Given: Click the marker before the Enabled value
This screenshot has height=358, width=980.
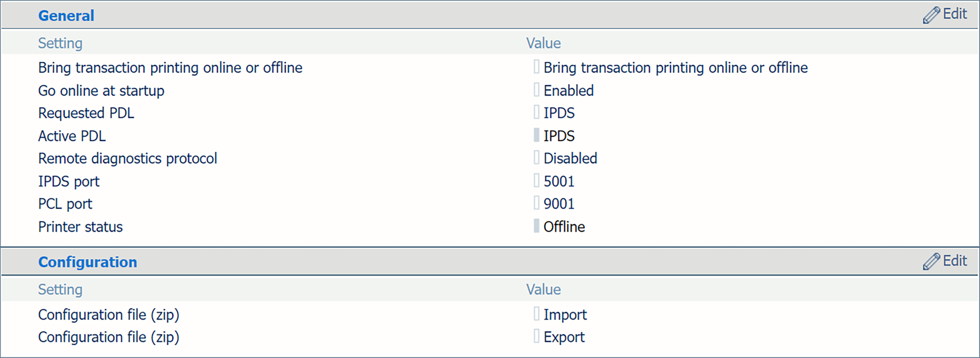Looking at the screenshot, I should point(536,90).
